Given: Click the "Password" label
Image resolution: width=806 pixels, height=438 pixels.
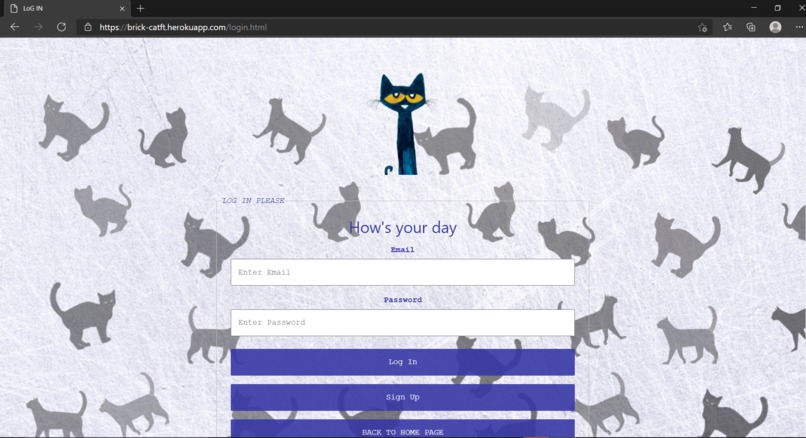Looking at the screenshot, I should click(402, 300).
